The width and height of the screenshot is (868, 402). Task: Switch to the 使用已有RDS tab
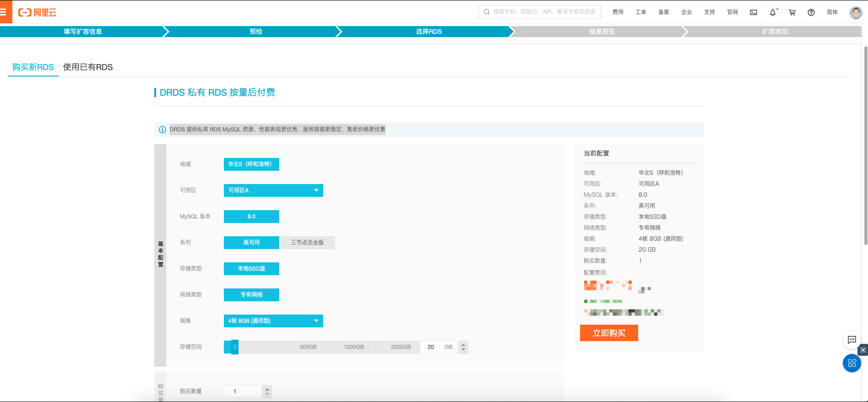(x=88, y=67)
